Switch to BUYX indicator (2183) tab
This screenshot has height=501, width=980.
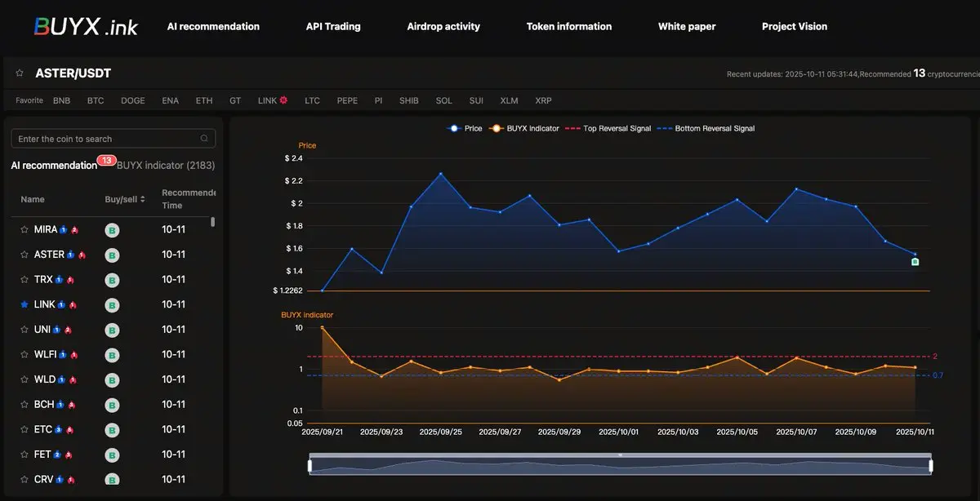click(x=166, y=165)
